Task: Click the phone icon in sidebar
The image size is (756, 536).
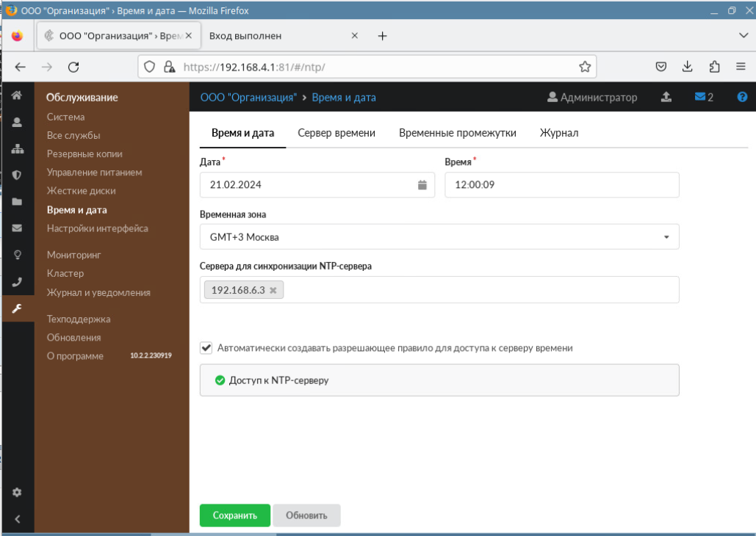Action: tap(17, 281)
